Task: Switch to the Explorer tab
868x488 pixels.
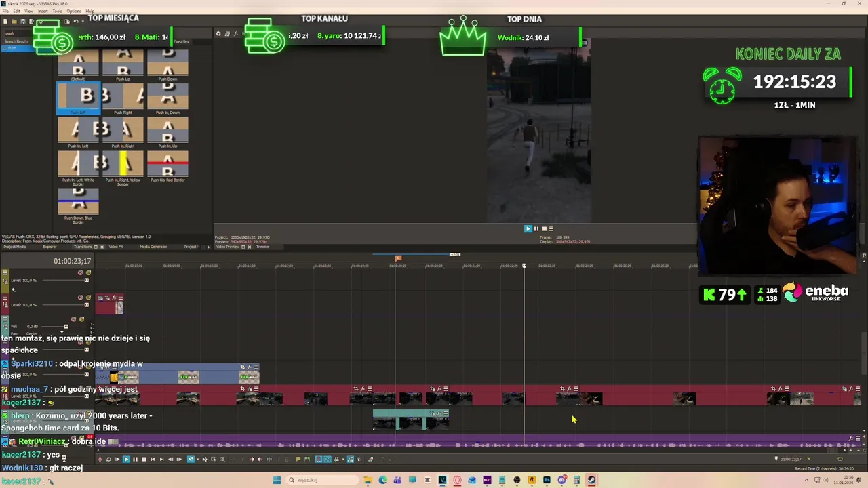Action: click(50, 247)
